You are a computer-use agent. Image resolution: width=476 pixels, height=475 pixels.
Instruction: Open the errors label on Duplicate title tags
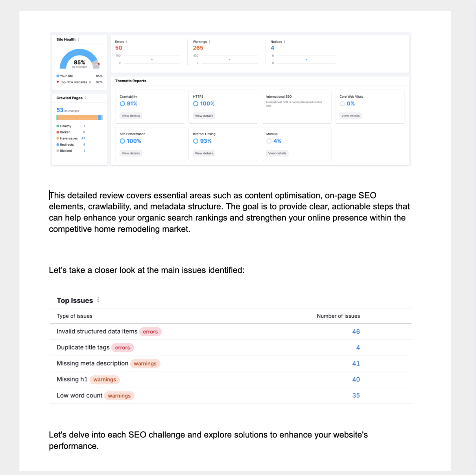pos(123,348)
